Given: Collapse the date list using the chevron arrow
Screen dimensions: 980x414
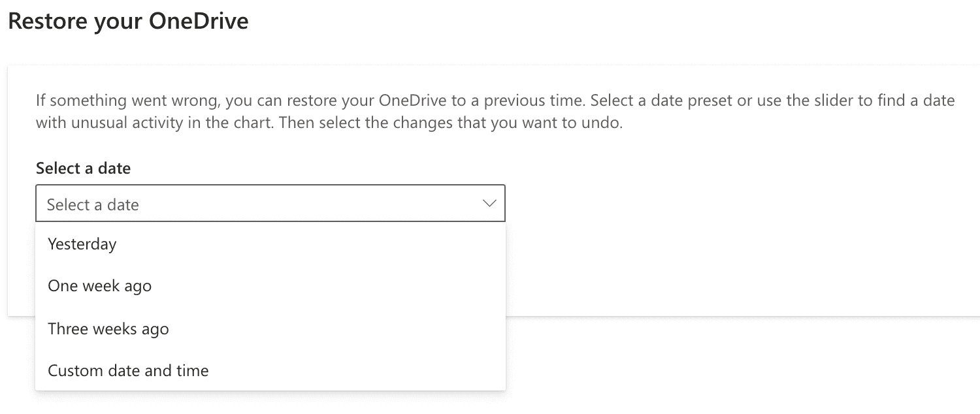Looking at the screenshot, I should pyautogui.click(x=489, y=204).
